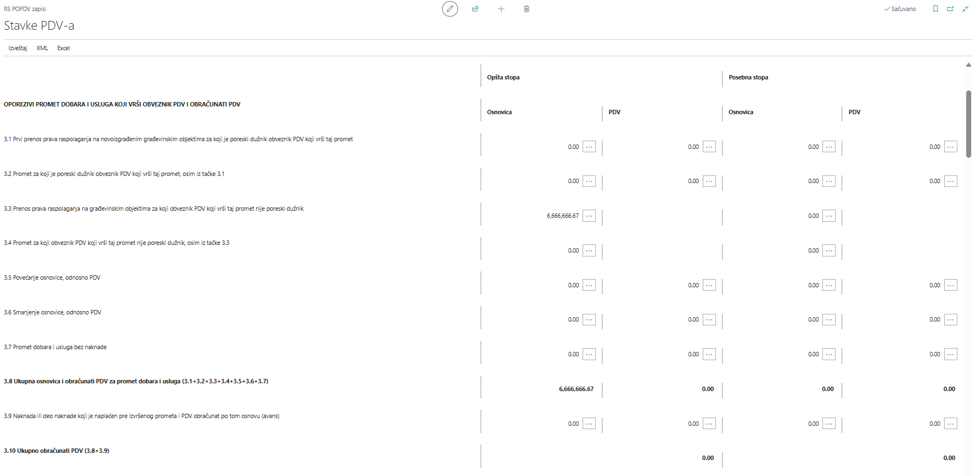Open lookup for row 3.9 Posebna stopa PDV
The height and width of the screenshot is (476, 980).
tap(951, 424)
